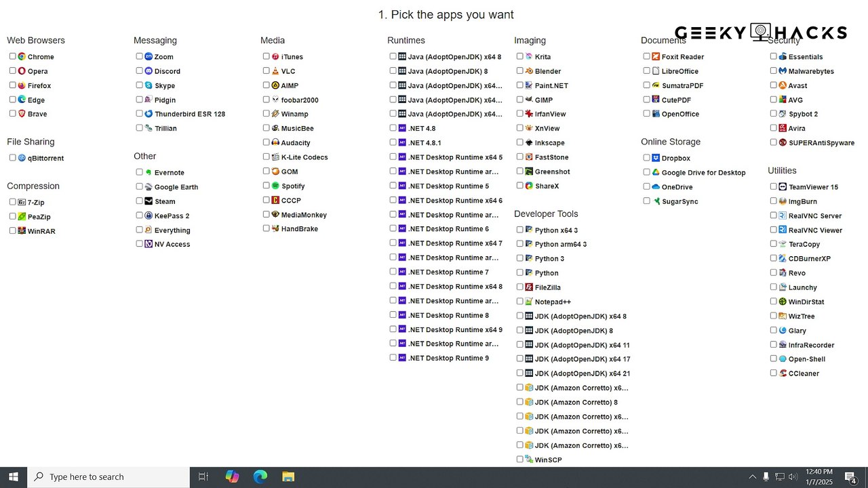Click the Inkscape icon
This screenshot has width=868, height=488.
pos(529,143)
